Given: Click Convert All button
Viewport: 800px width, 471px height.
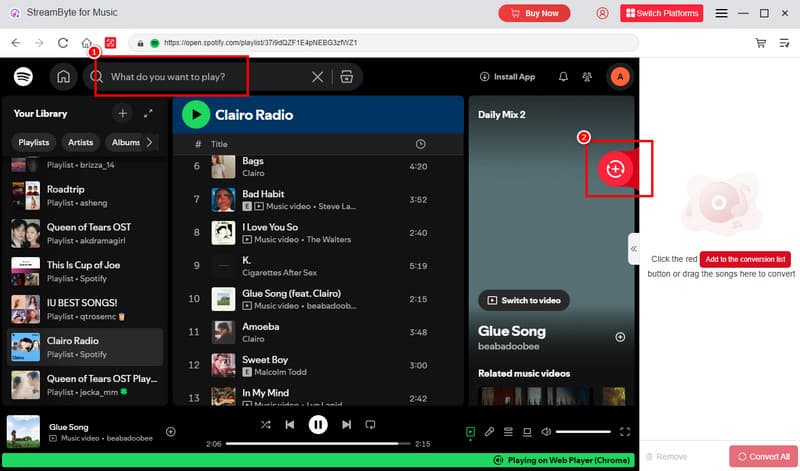Looking at the screenshot, I should pyautogui.click(x=763, y=457).
